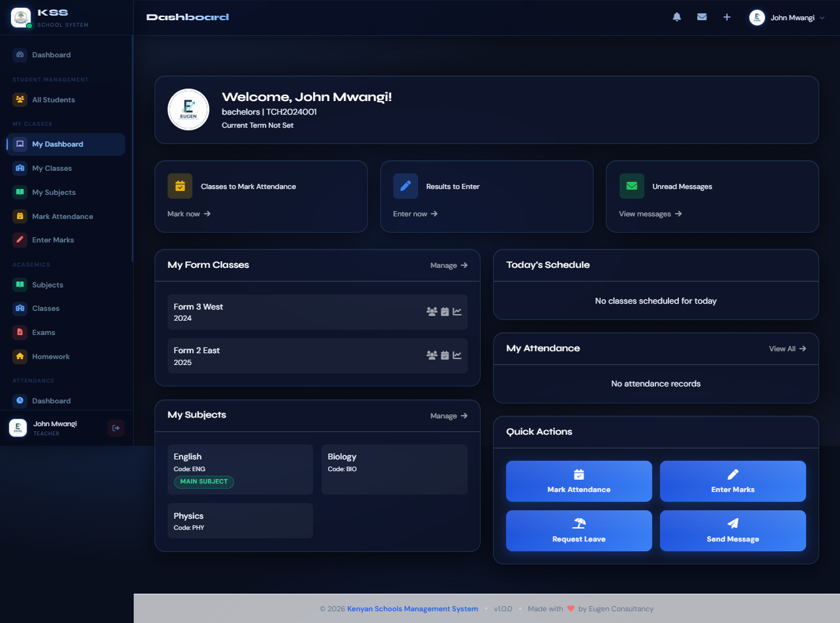Click 'Current Term Not Set' text

258,125
